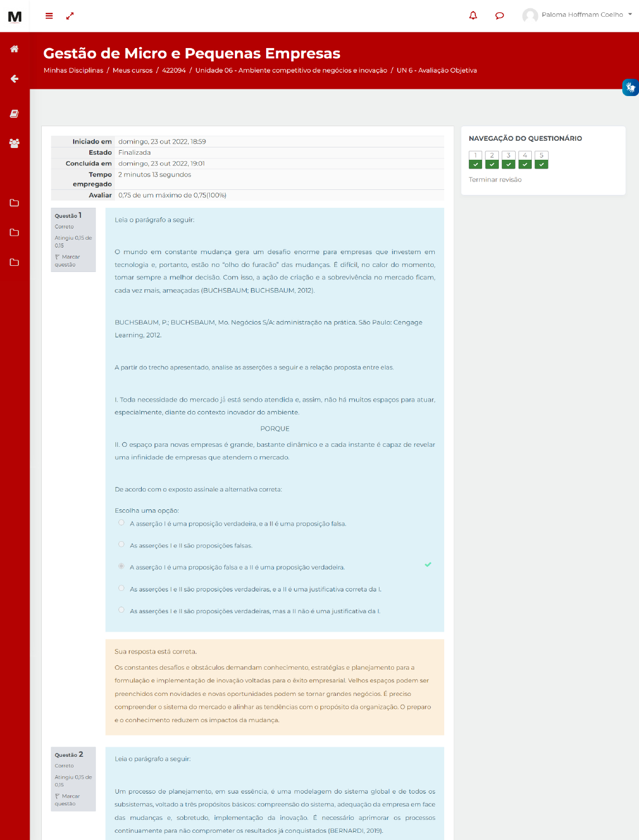This screenshot has height=840, width=639.
Task: Click the sign language accessibility widget
Action: coord(631,88)
